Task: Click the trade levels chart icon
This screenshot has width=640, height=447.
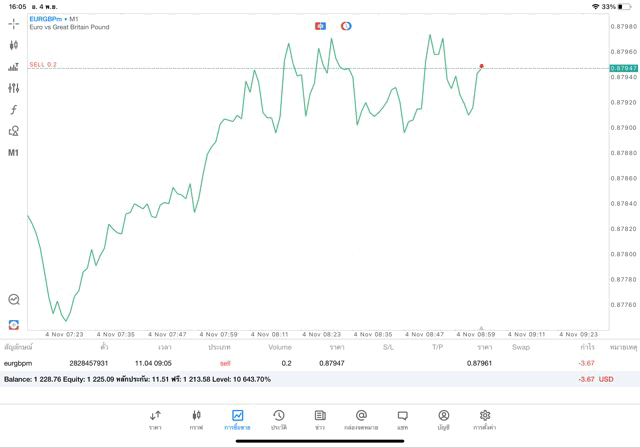Action: [x=13, y=67]
